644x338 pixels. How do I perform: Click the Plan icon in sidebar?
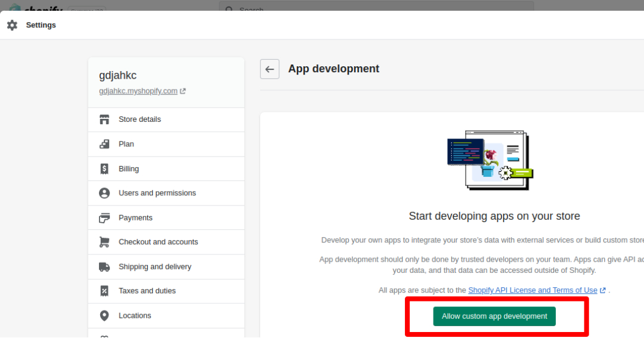104,144
